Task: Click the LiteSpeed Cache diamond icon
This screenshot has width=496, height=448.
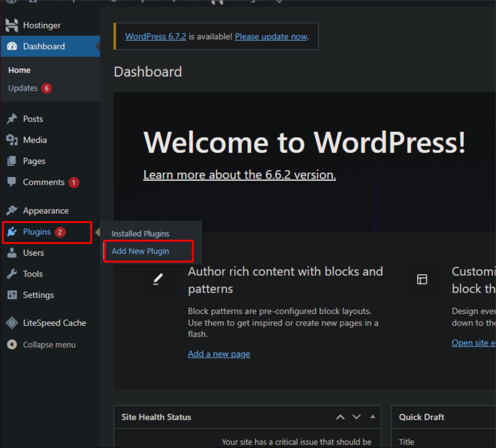Action: click(12, 323)
